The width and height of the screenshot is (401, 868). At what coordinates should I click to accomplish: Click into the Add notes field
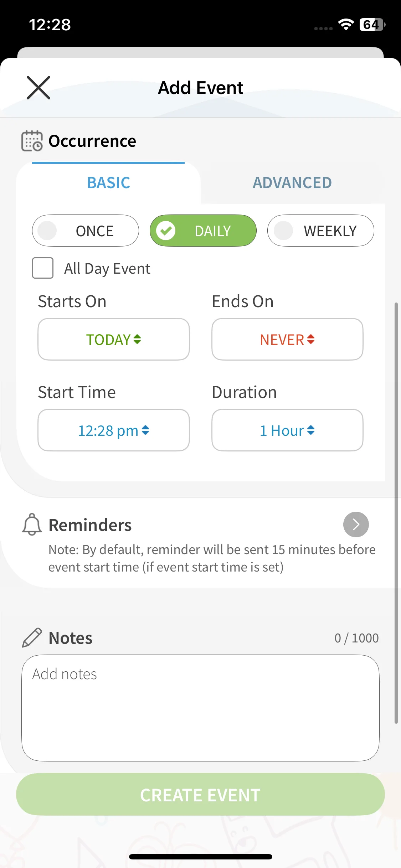click(x=200, y=708)
